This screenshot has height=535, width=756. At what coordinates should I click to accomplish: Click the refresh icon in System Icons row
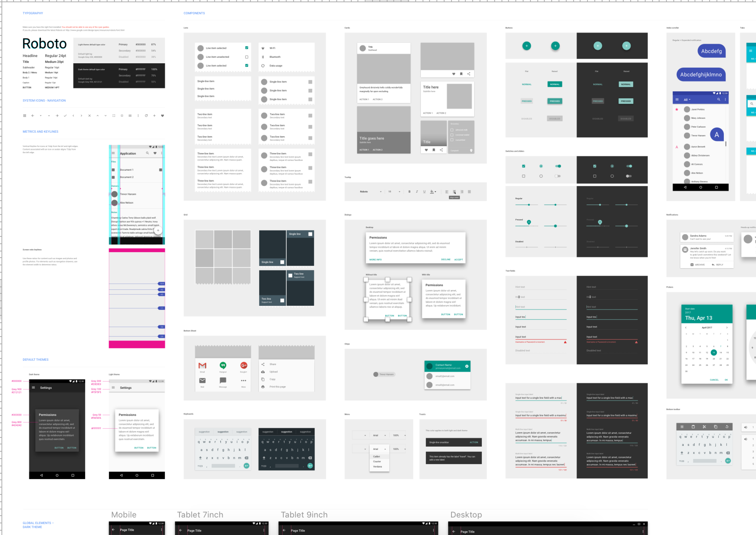tap(146, 116)
